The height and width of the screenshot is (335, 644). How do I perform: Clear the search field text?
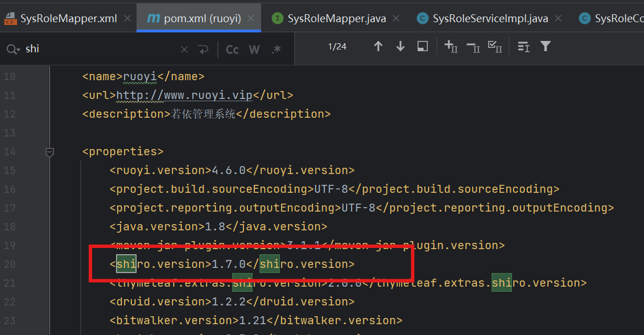184,49
